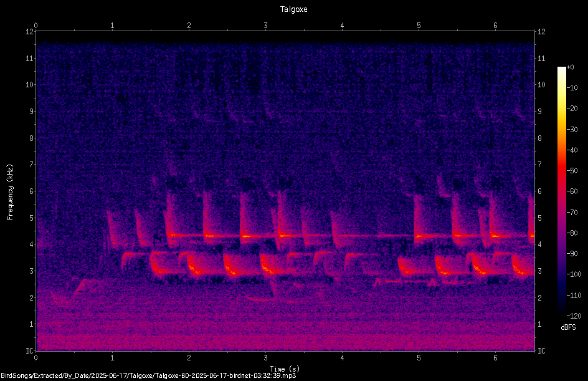This screenshot has width=588, height=381.
Task: Click the 0 second label on the bottom axis
Action: [x=36, y=358]
